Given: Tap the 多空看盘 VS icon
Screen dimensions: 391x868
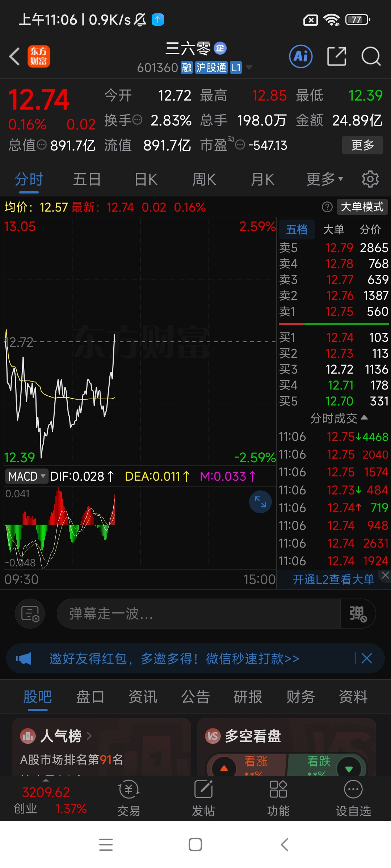Looking at the screenshot, I should [213, 736].
